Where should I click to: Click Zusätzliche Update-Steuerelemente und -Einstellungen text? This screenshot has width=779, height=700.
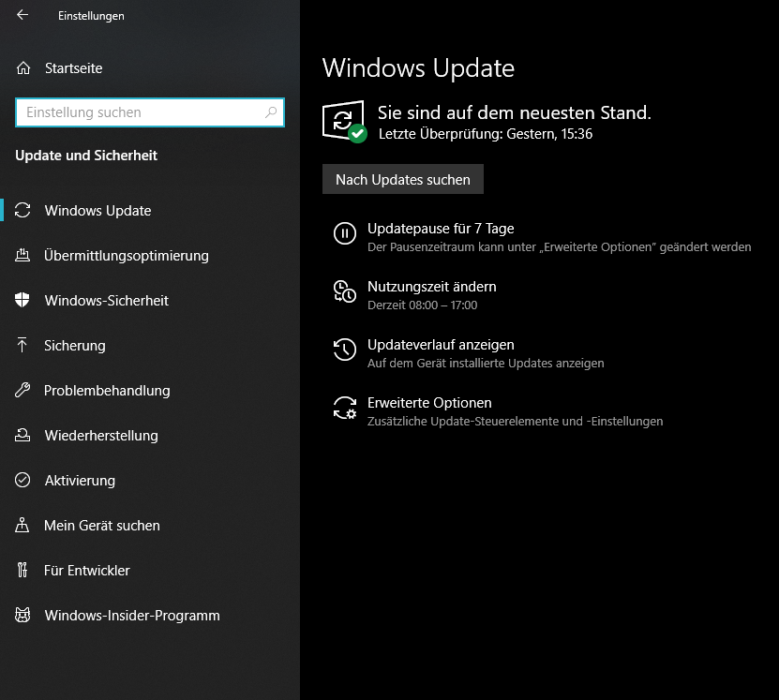click(x=516, y=422)
